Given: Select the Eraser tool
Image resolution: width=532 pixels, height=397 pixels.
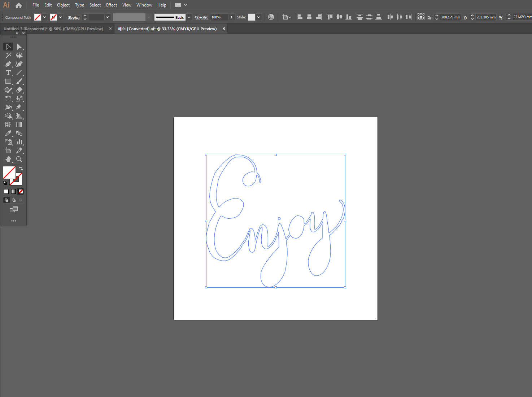Looking at the screenshot, I should [19, 90].
